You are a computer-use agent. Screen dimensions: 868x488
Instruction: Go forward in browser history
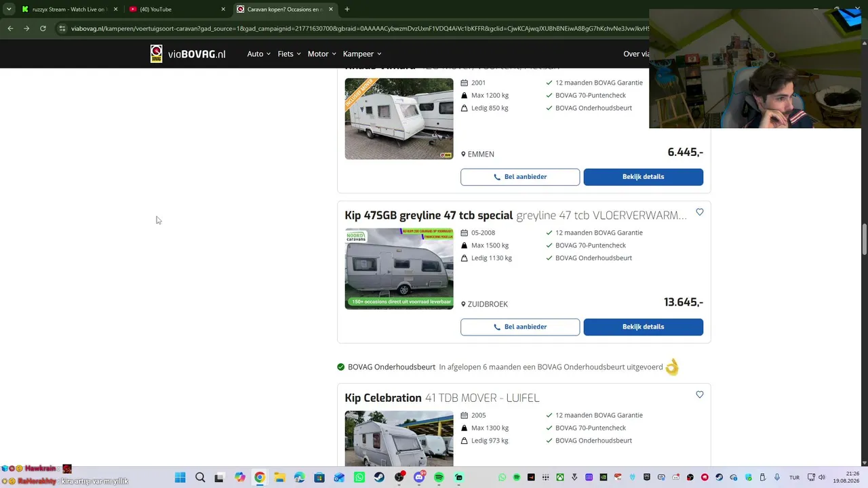click(x=26, y=28)
